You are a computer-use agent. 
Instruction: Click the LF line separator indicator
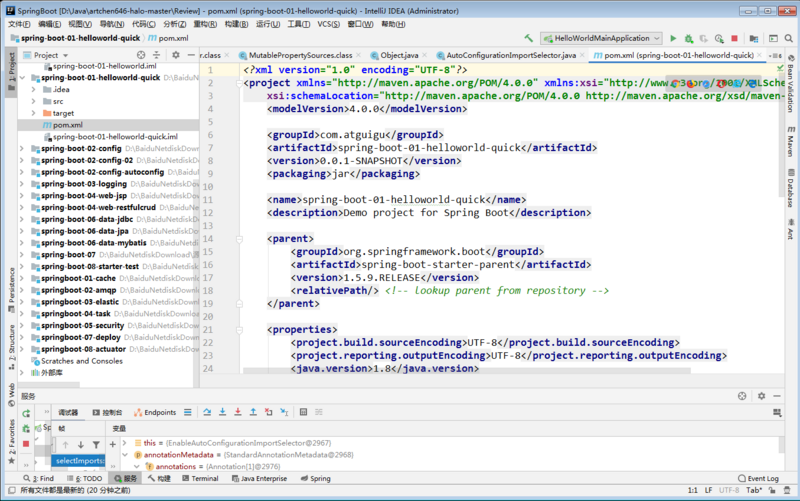[708, 490]
